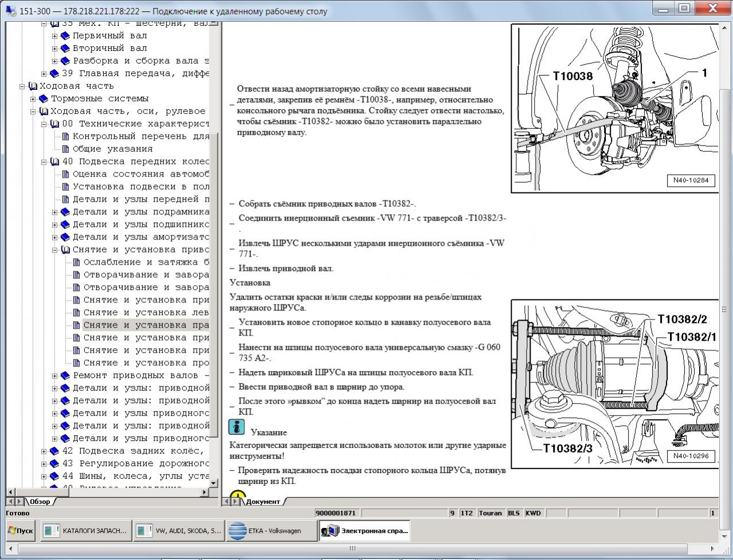The height and width of the screenshot is (560, 733).
Task: Click page icon beside Снятие и установка про
Action: tap(76, 363)
